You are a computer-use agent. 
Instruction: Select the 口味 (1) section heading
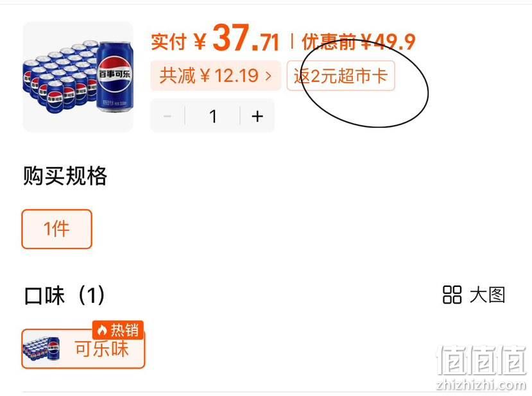pos(64,295)
